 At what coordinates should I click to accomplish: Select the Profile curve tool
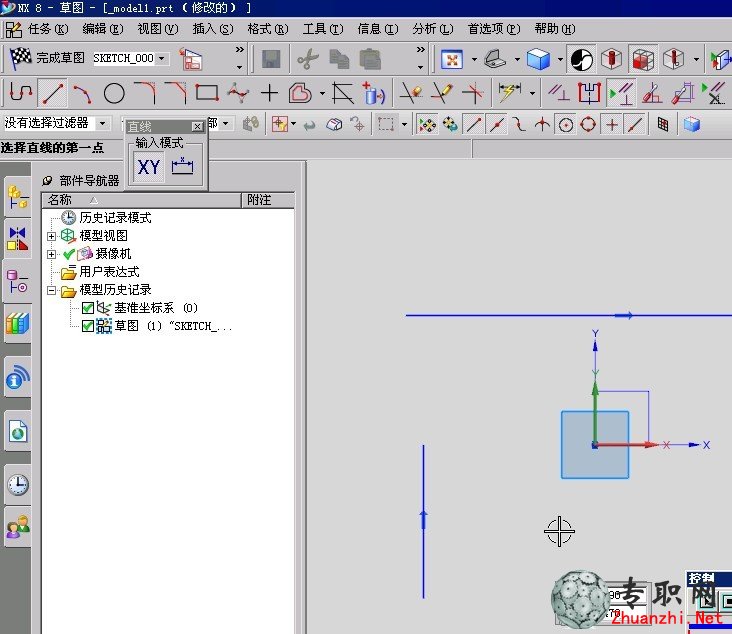pos(21,92)
